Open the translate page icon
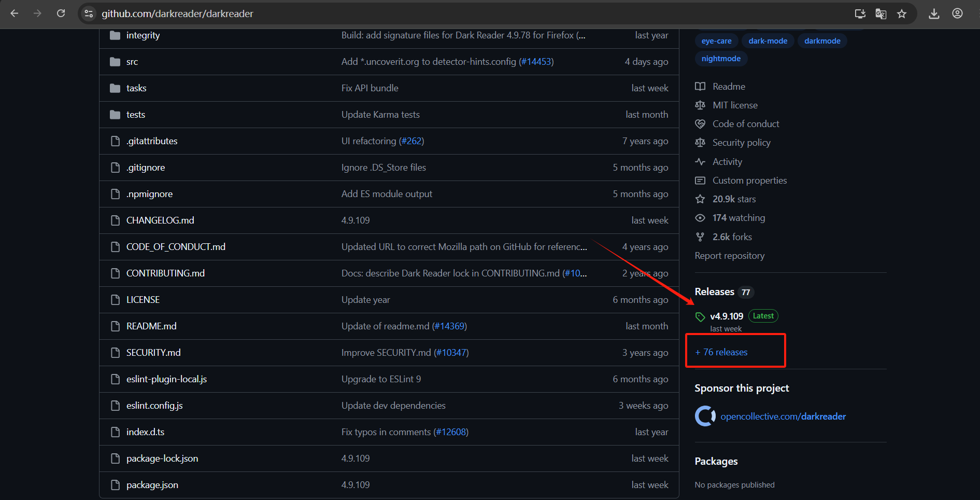The height and width of the screenshot is (500, 980). (881, 13)
